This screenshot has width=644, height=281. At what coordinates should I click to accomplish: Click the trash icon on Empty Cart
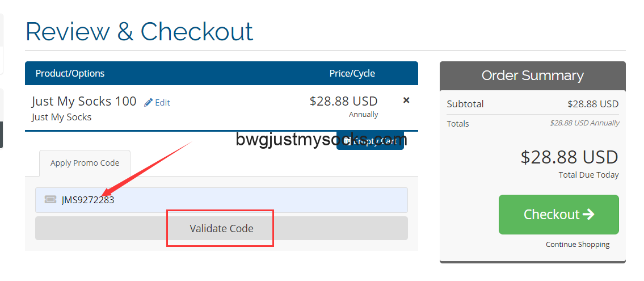coord(347,141)
